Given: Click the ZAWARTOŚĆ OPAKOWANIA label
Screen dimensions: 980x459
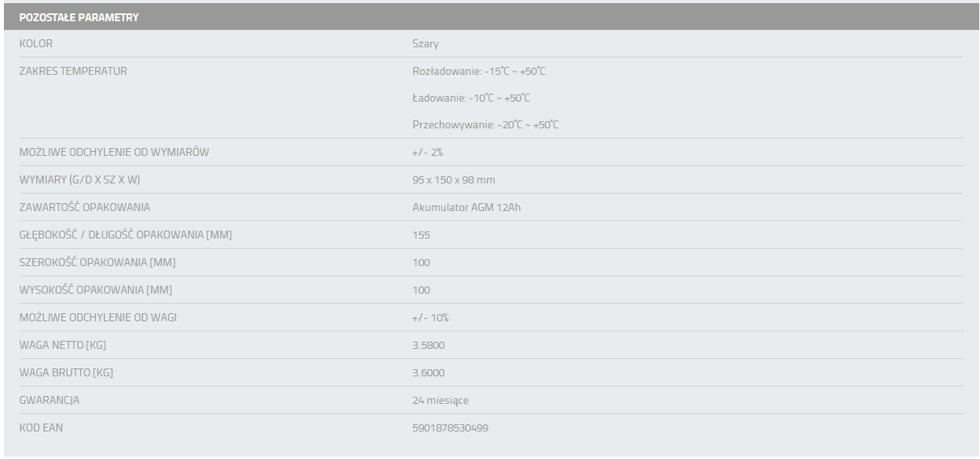Looking at the screenshot, I should point(84,208).
